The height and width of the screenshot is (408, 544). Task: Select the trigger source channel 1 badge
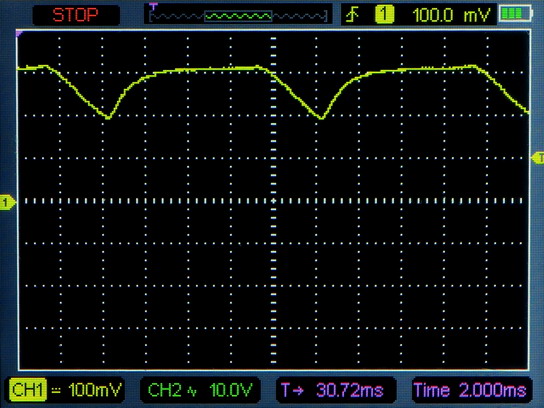(x=384, y=15)
